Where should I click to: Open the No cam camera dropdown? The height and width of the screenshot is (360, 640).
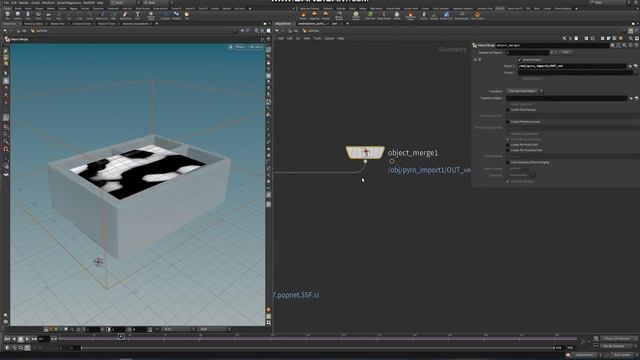pyautogui.click(x=256, y=47)
